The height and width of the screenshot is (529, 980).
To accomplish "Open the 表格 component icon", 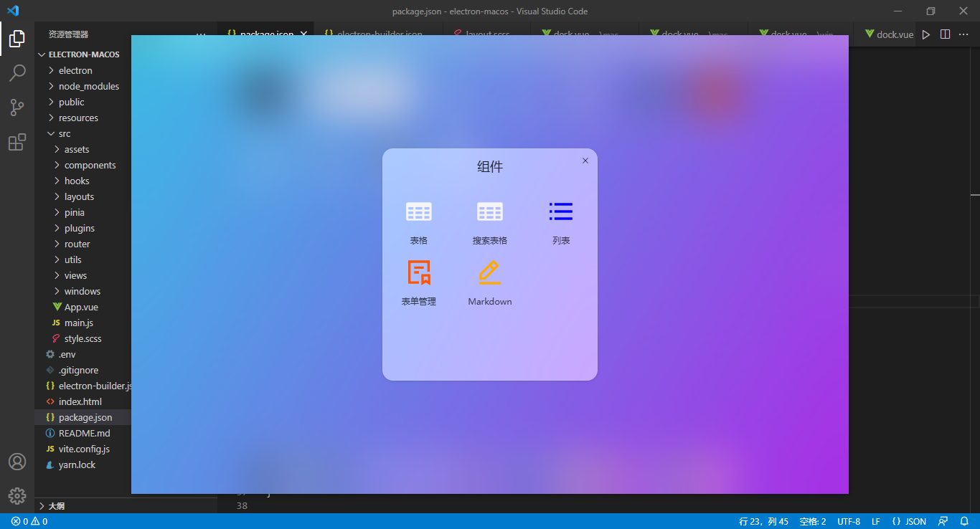I will pyautogui.click(x=419, y=211).
